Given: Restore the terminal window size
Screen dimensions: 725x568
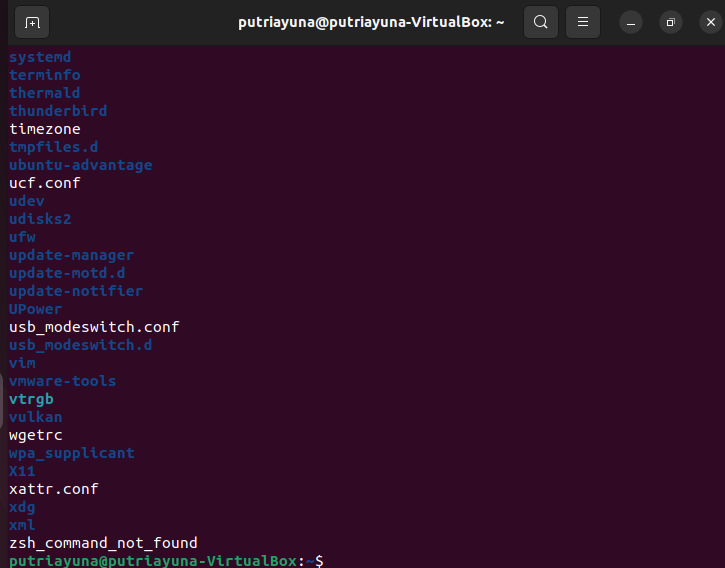Looking at the screenshot, I should point(670,22).
